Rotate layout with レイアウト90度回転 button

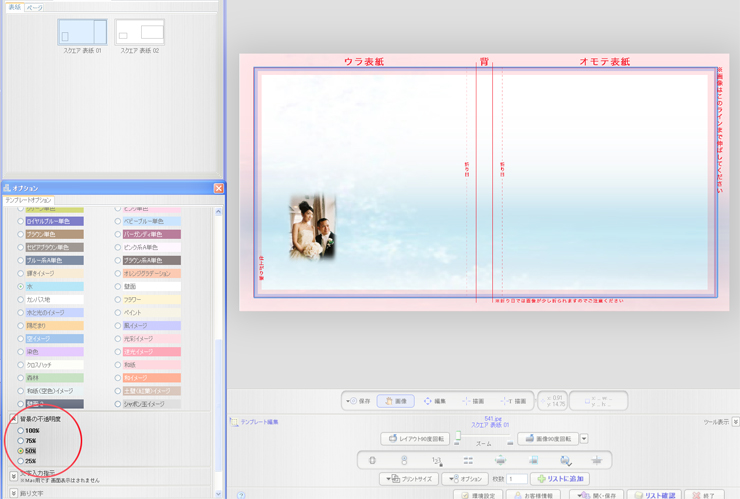tap(415, 439)
